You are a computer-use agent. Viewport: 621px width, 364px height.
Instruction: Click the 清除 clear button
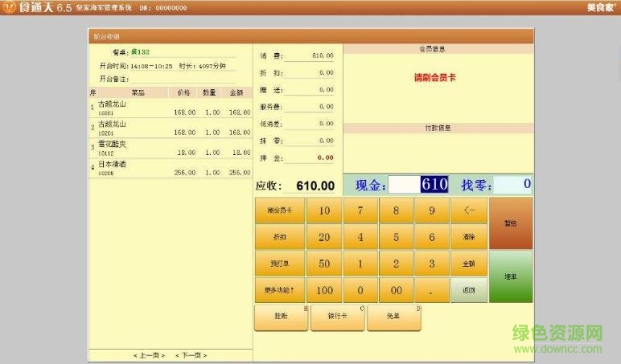(468, 237)
